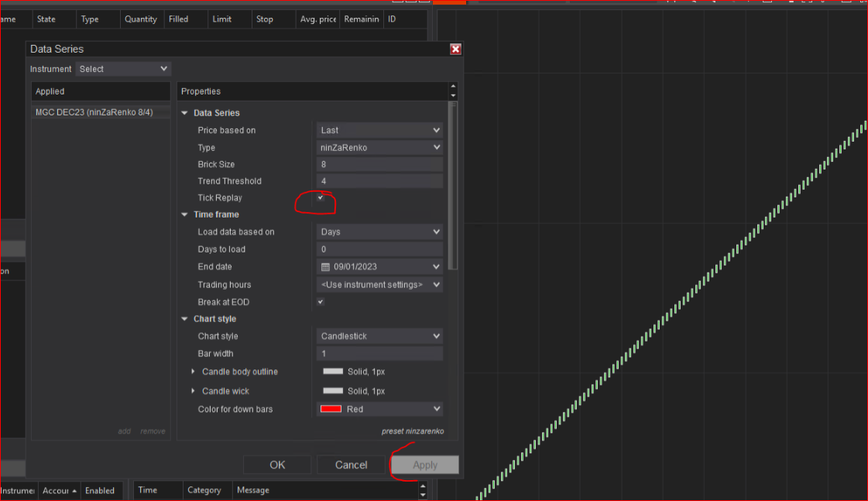Click the remove link under Applied

coord(153,431)
